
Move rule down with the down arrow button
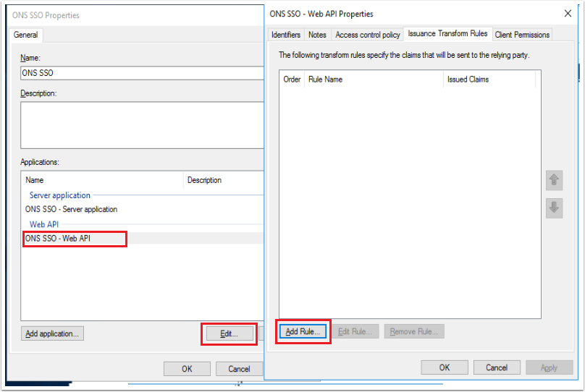pyautogui.click(x=554, y=208)
